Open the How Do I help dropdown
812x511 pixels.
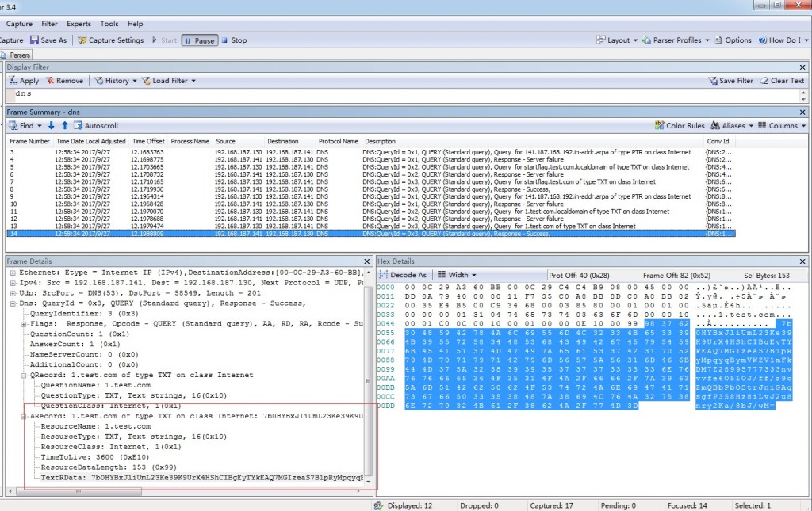tap(783, 40)
